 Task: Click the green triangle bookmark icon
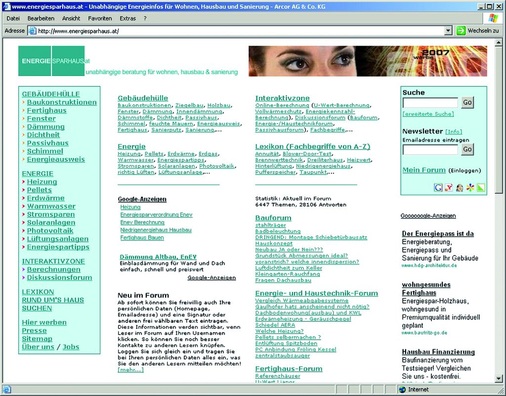coord(481,188)
